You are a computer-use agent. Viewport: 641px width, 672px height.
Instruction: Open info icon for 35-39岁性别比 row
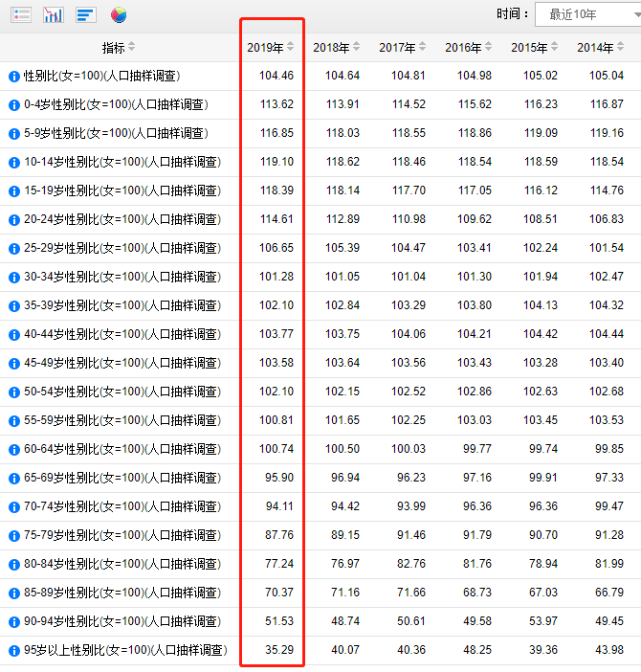coord(14,306)
